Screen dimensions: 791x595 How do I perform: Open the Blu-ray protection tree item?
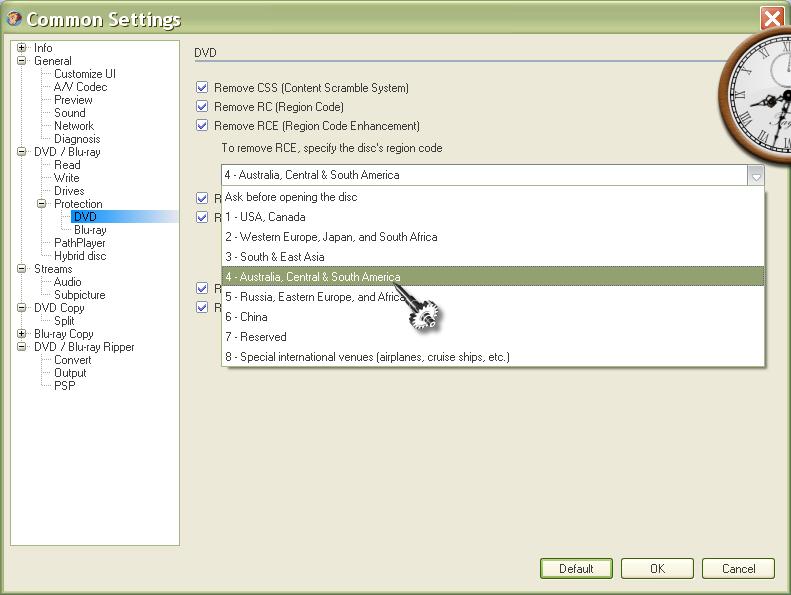[90, 230]
